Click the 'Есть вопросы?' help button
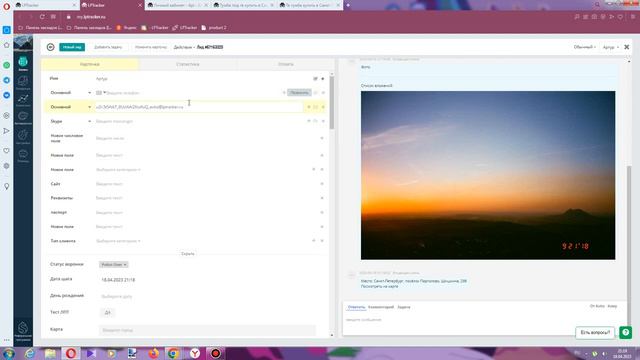640x360 pixels. point(595,333)
